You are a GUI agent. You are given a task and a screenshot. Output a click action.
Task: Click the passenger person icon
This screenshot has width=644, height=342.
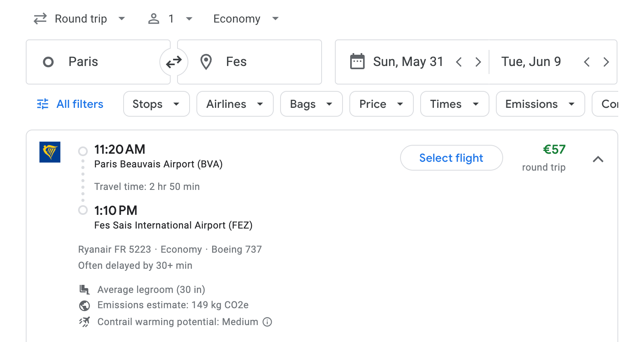pos(153,19)
